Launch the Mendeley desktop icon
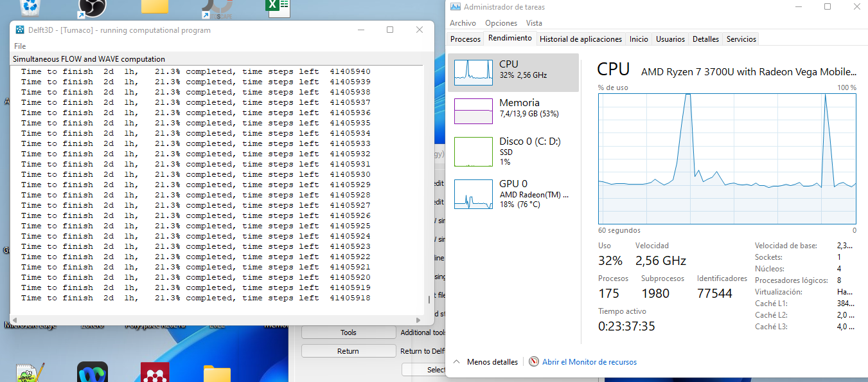868x382 pixels. click(155, 372)
